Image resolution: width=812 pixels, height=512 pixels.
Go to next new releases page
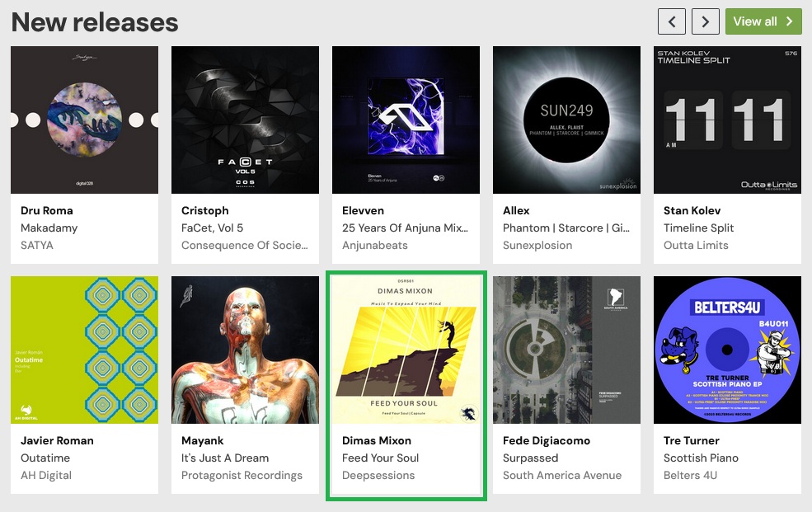click(706, 21)
